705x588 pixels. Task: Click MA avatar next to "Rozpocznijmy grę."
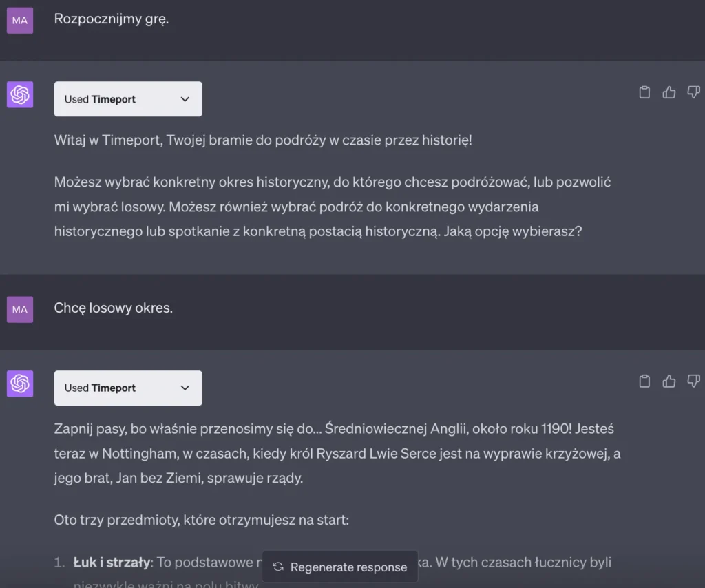20,21
